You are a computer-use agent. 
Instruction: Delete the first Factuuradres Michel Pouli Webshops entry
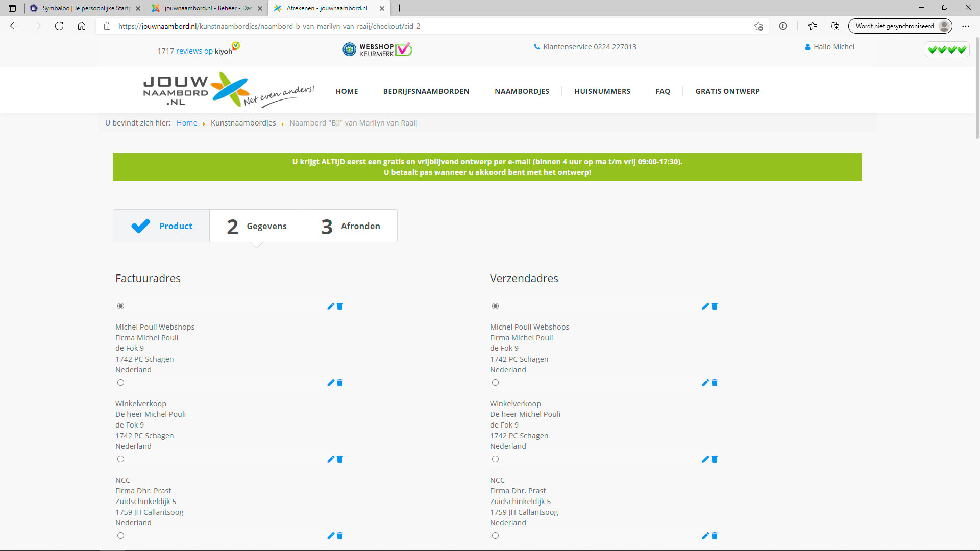pos(340,306)
